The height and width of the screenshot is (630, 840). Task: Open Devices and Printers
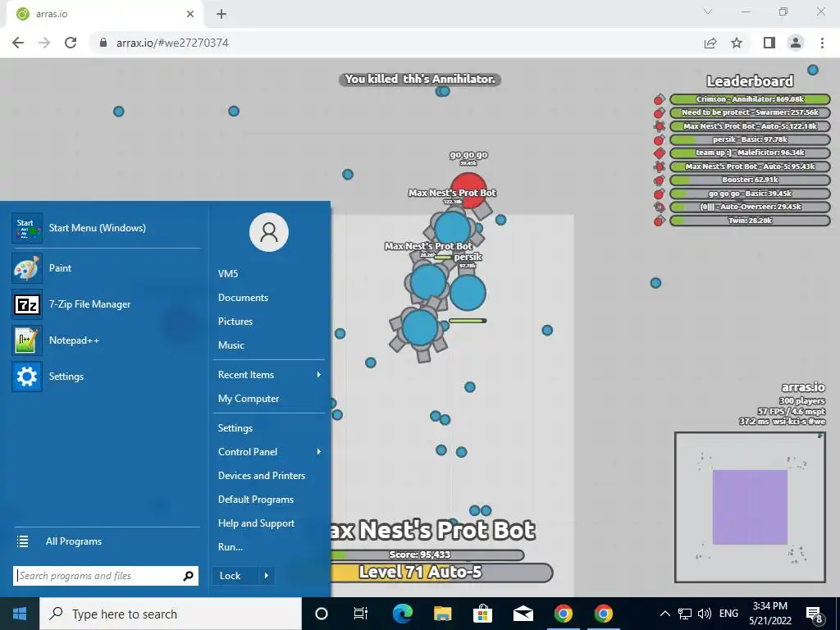point(262,476)
